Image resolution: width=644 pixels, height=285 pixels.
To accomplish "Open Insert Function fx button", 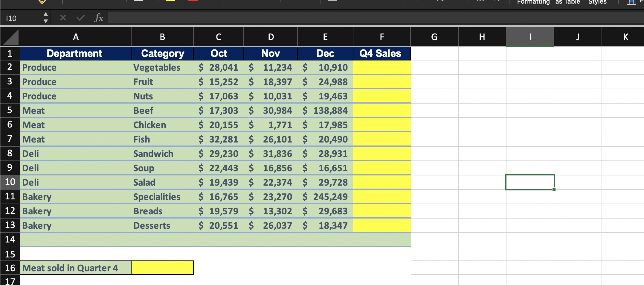I will pos(98,18).
